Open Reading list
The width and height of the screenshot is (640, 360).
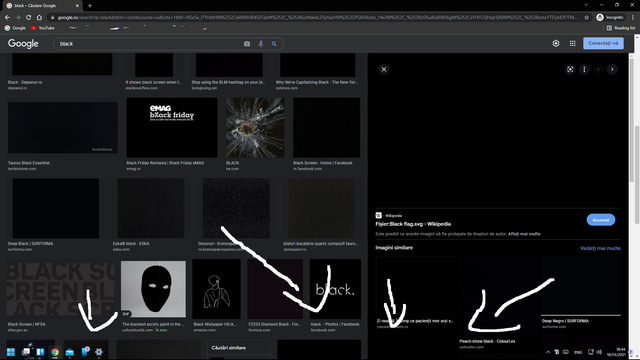click(620, 28)
